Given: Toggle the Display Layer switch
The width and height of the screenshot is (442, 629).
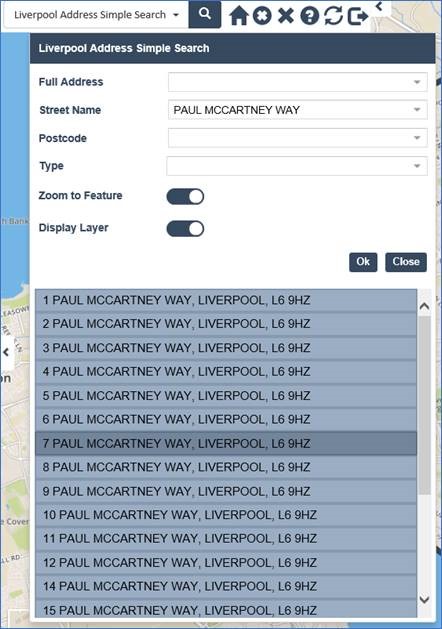Looking at the screenshot, I should (x=185, y=229).
